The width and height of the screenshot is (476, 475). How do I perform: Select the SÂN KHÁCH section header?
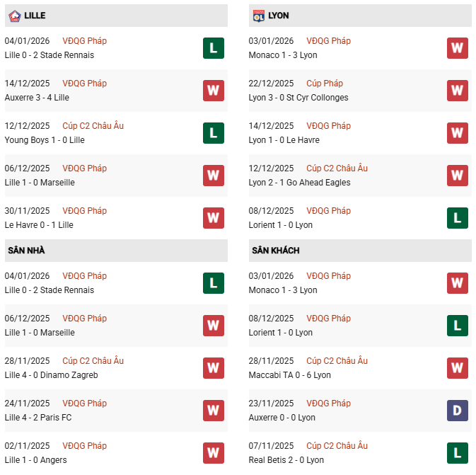(275, 251)
